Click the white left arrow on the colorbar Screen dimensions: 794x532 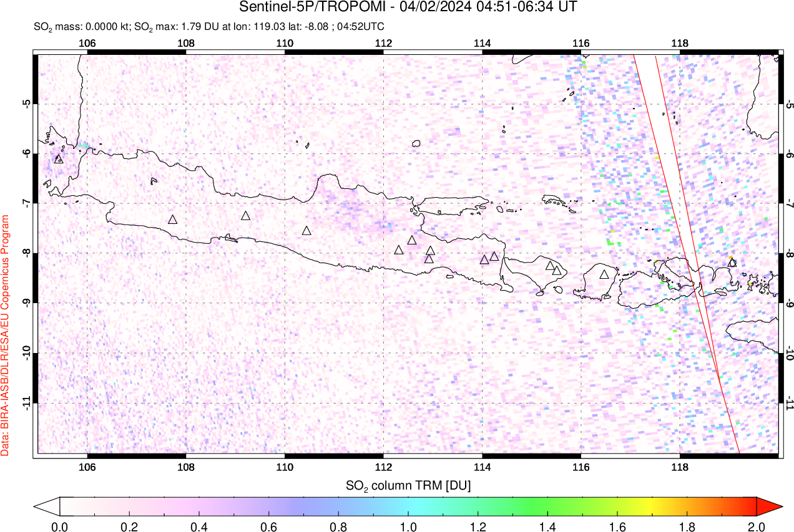pyautogui.click(x=47, y=506)
